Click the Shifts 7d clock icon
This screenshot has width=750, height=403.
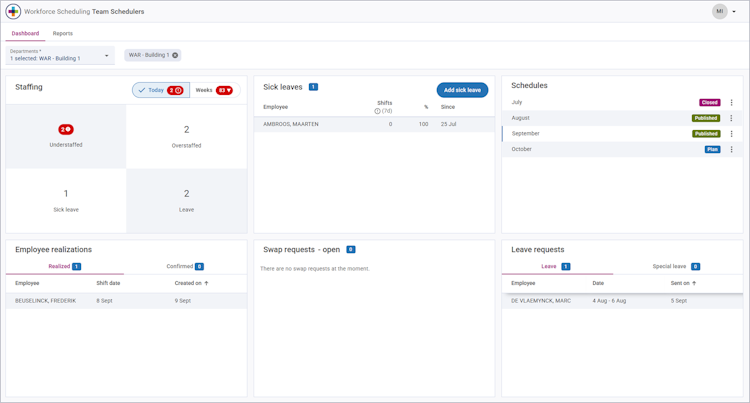[x=377, y=111]
